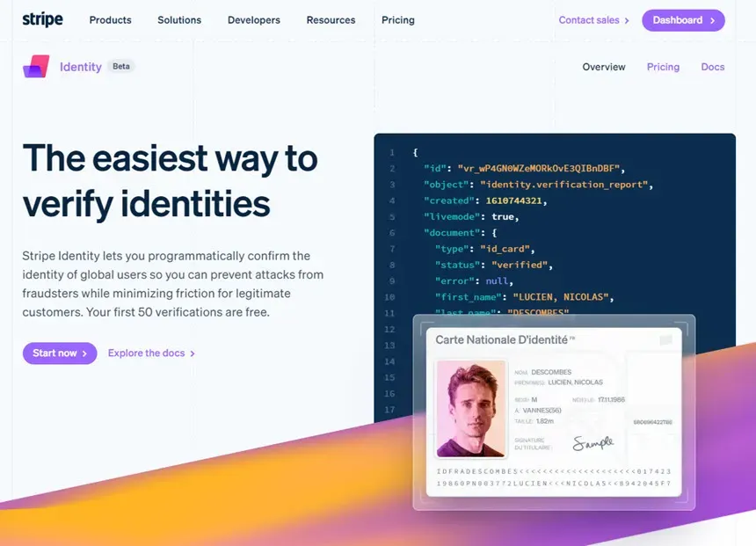Select the Overview tab
Viewport: 756px width, 546px height.
click(x=604, y=67)
